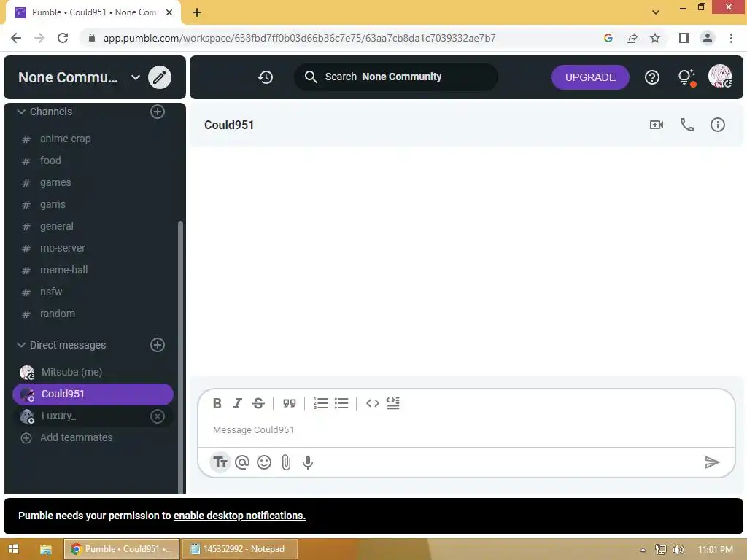747x560 pixels.
Task: Open conversation details info icon
Action: pyautogui.click(x=718, y=125)
